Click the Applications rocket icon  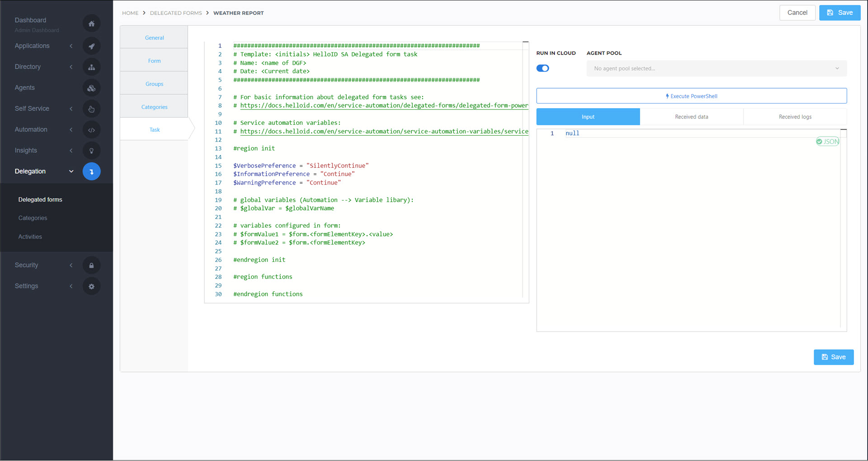pyautogui.click(x=91, y=46)
